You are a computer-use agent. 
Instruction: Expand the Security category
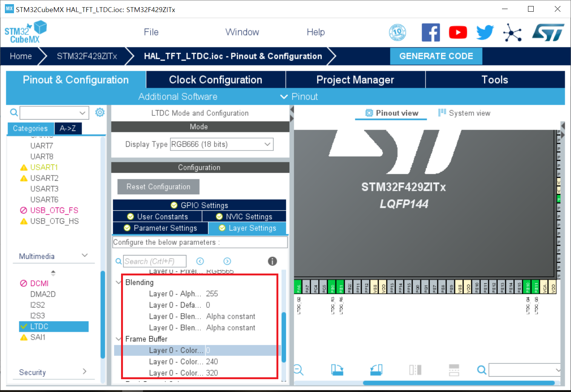coord(84,372)
